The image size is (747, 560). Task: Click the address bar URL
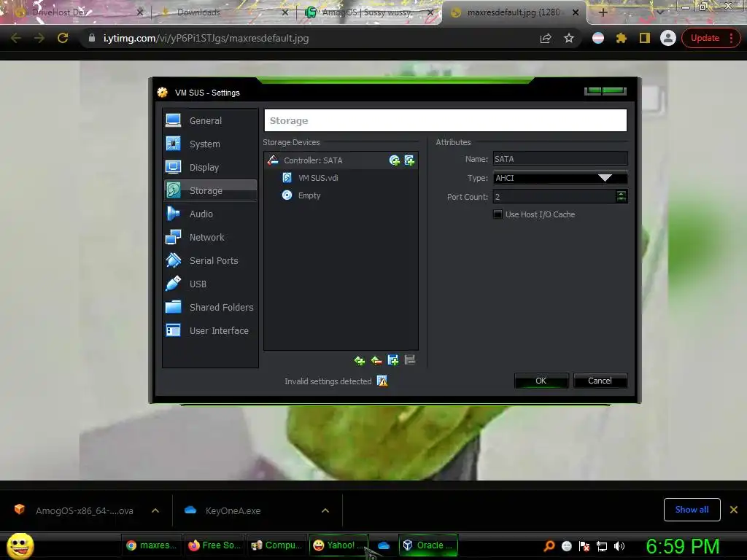pos(206,38)
